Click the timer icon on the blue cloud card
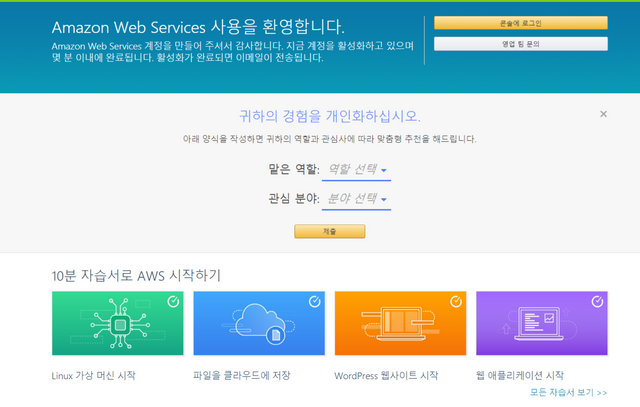 pos(314,301)
